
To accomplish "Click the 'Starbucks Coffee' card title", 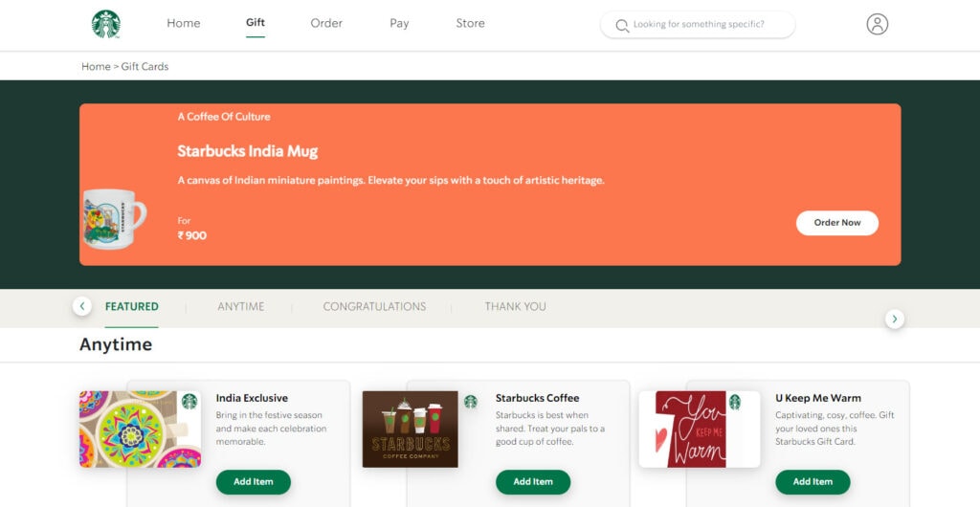I will [x=538, y=398].
